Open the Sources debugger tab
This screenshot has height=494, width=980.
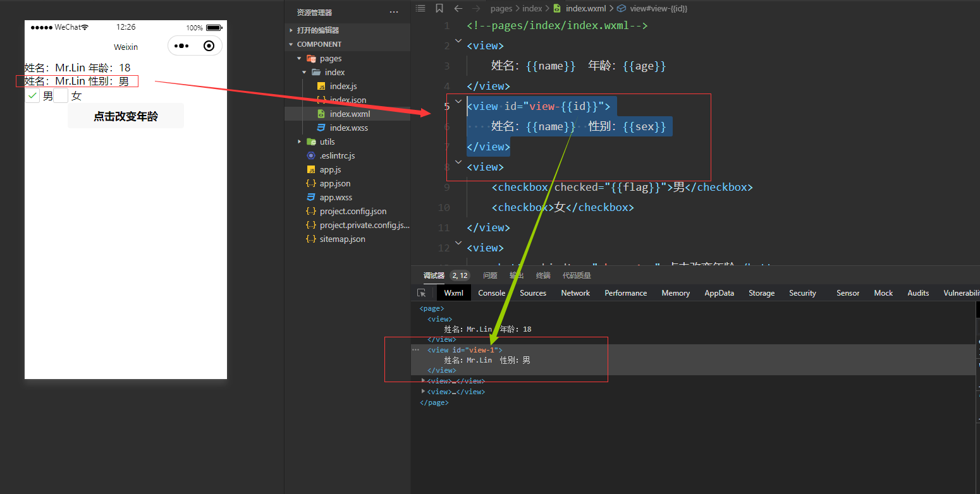coord(533,293)
